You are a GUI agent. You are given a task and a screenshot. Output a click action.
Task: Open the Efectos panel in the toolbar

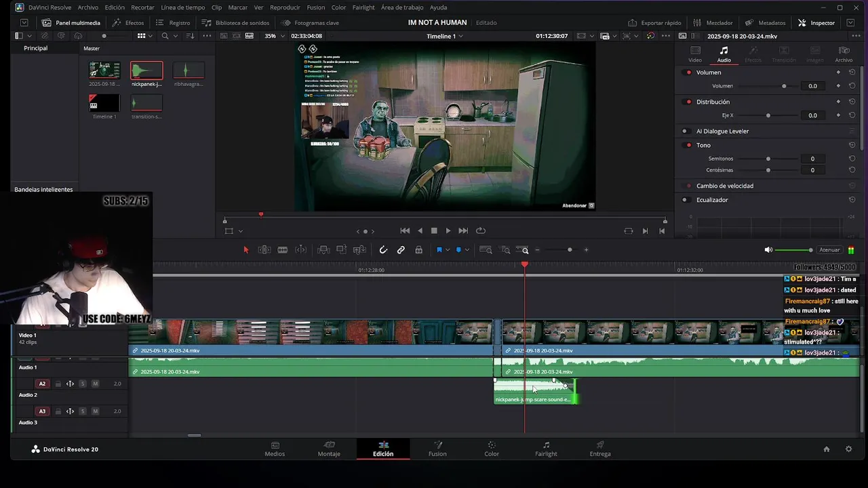pyautogui.click(x=128, y=22)
